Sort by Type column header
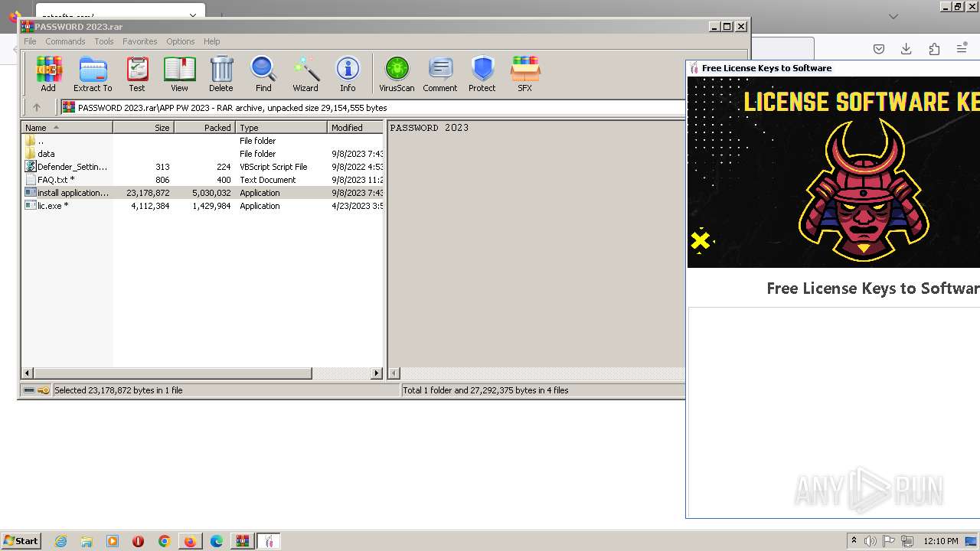The image size is (980, 551). tap(281, 128)
